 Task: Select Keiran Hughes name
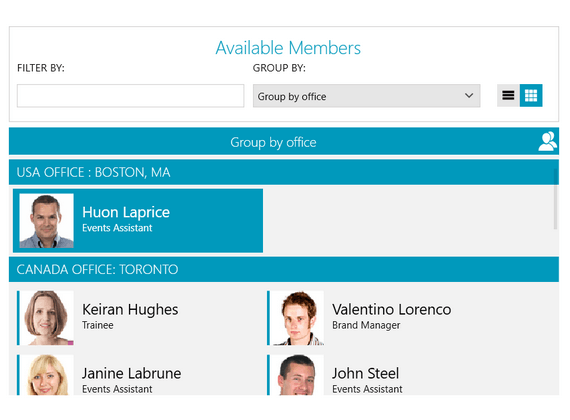(130, 309)
